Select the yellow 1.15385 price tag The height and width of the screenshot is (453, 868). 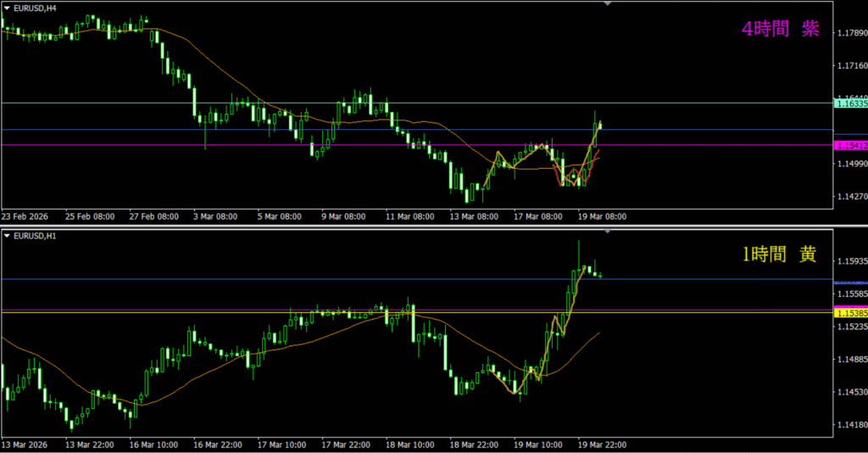point(850,313)
